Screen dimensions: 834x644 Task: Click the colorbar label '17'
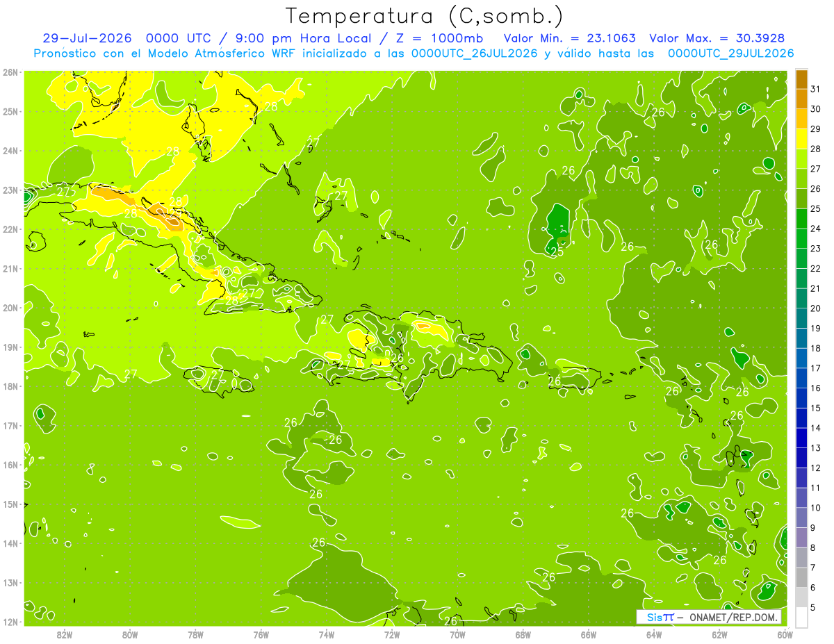point(816,368)
